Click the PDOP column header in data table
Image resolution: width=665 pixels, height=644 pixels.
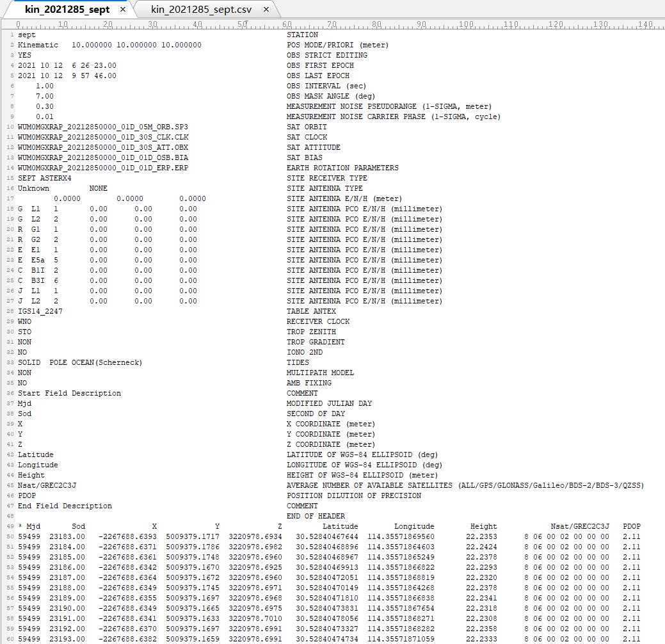click(x=631, y=526)
